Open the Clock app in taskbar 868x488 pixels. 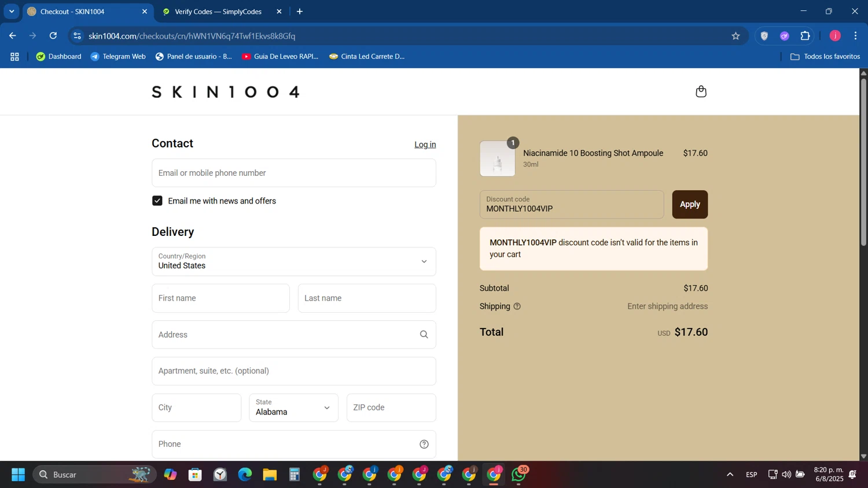[220, 475]
